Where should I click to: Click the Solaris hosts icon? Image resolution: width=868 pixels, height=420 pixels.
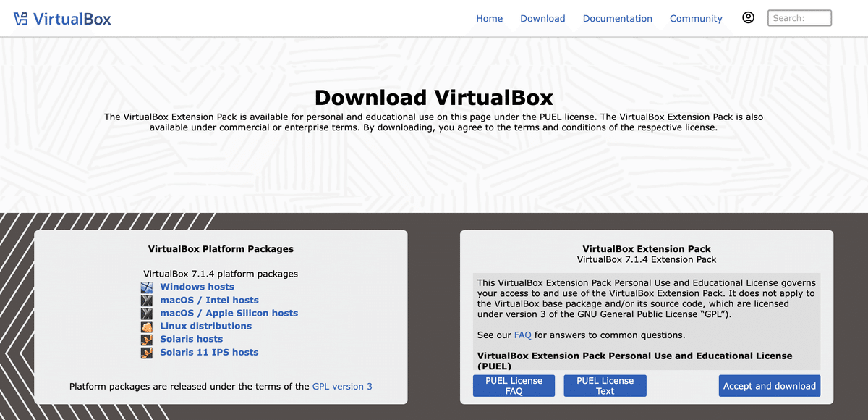pos(147,339)
